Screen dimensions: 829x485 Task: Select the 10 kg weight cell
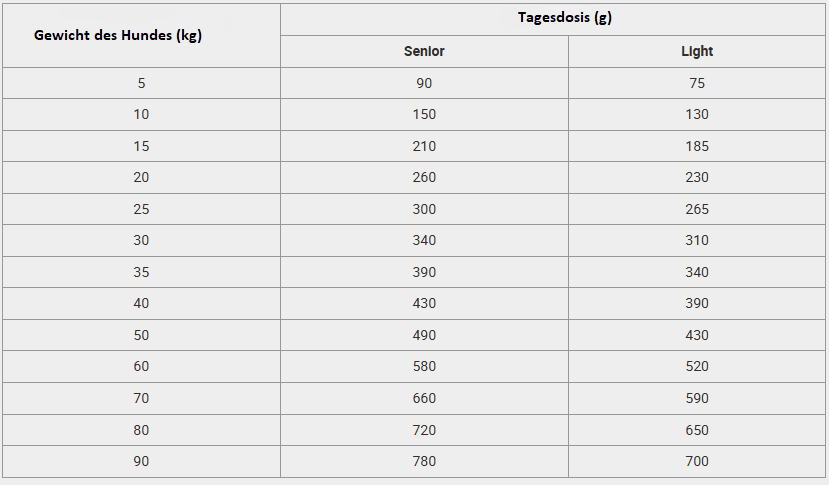(141, 114)
